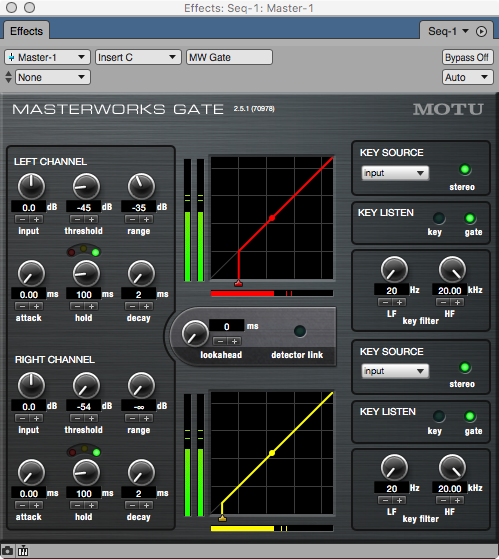Open the Master-1 track dropdown

pos(47,57)
